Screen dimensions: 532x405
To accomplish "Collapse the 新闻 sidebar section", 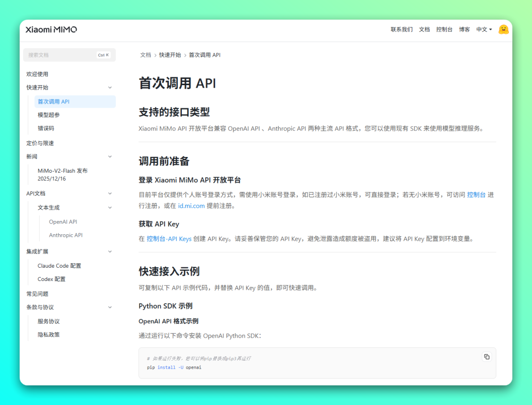I will click(110, 156).
